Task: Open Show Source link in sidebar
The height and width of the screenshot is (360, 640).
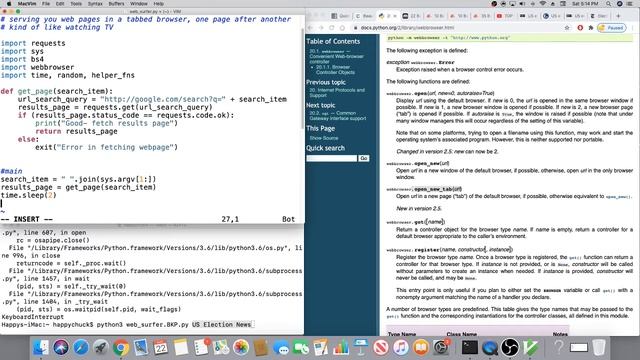Action: (x=324, y=138)
